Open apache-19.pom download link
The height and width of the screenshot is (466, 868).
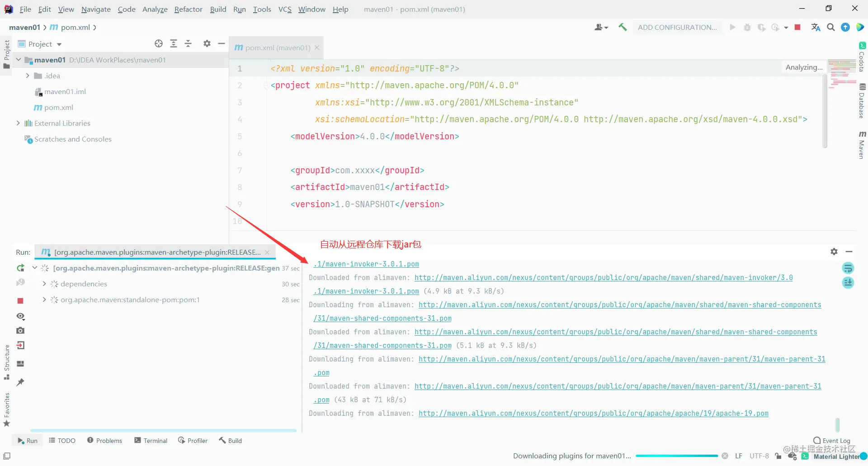click(x=593, y=413)
